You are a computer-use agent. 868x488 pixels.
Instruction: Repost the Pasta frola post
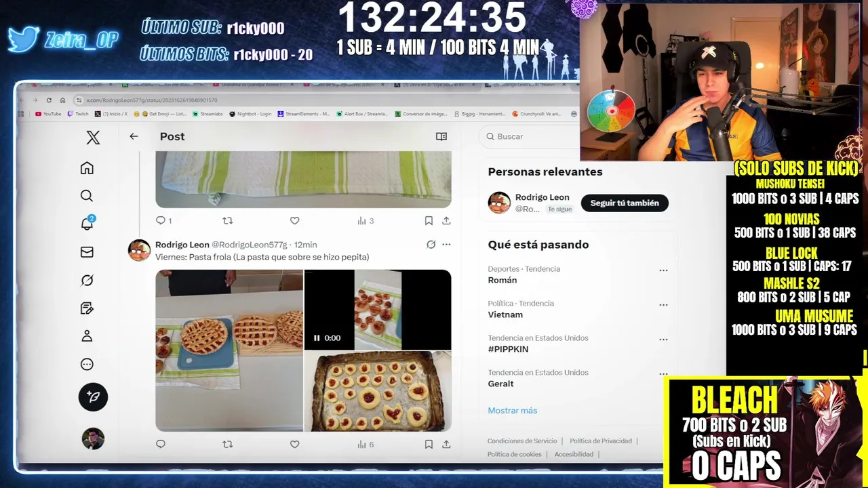click(x=228, y=444)
